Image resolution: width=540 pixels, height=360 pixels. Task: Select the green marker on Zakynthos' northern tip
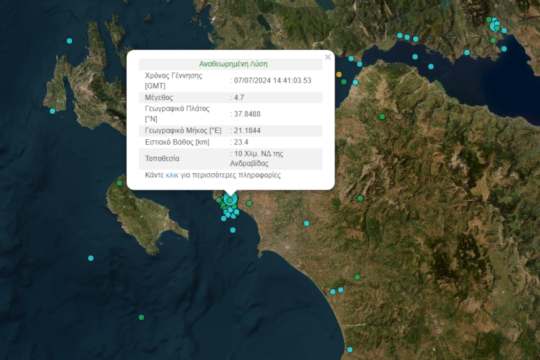click(119, 183)
